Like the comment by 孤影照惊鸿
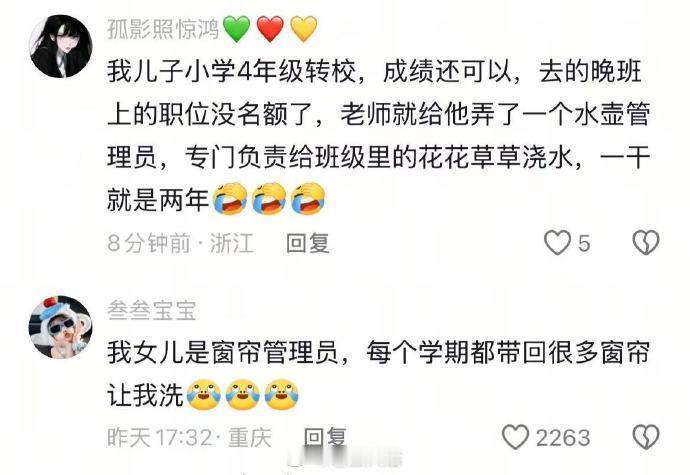This screenshot has height=475, width=690. click(557, 243)
